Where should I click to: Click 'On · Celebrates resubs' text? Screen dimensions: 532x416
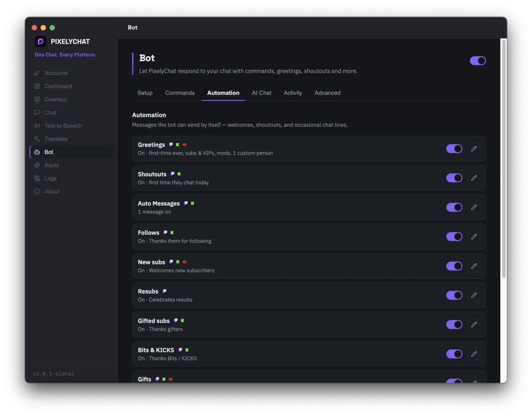(165, 300)
